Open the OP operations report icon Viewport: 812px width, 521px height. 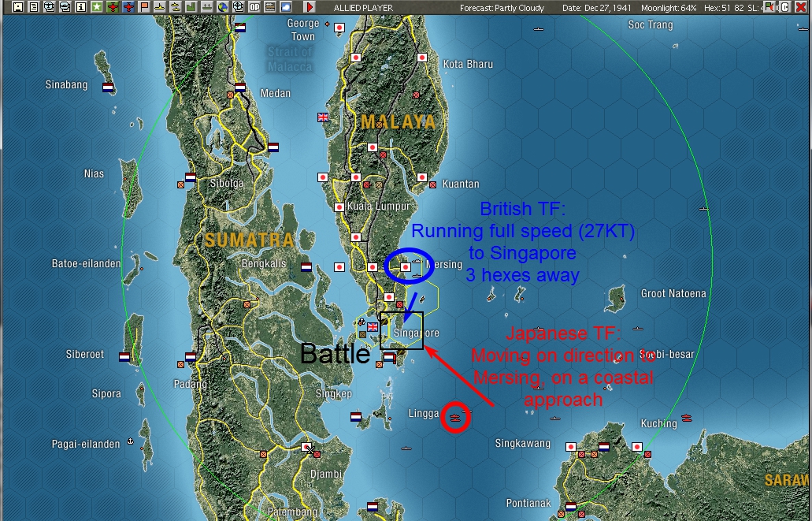point(254,7)
